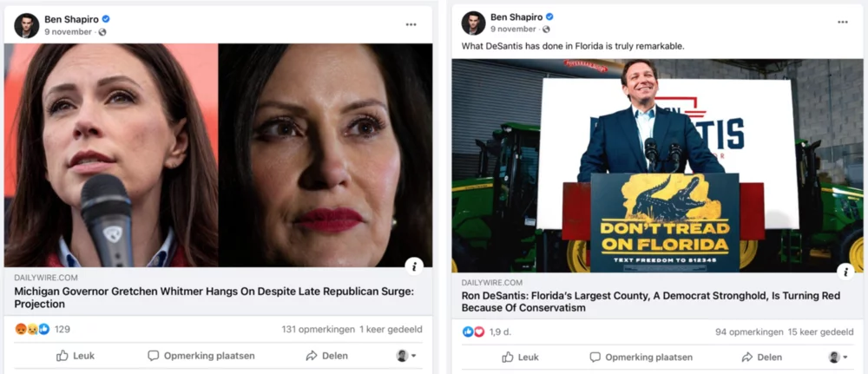Screen dimensions: 868x374
Task: Open the 131 opmerkingen comment count
Action: [x=319, y=329]
